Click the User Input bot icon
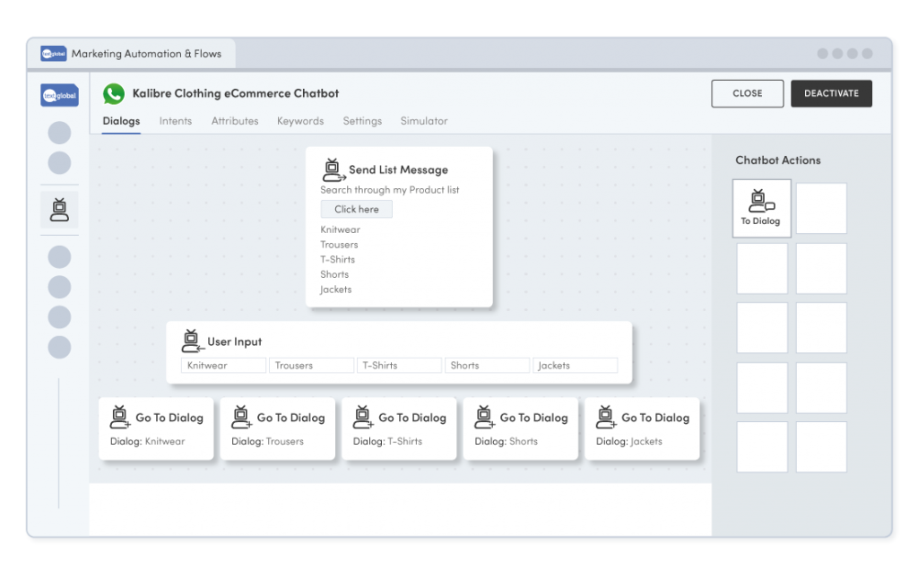 click(192, 341)
